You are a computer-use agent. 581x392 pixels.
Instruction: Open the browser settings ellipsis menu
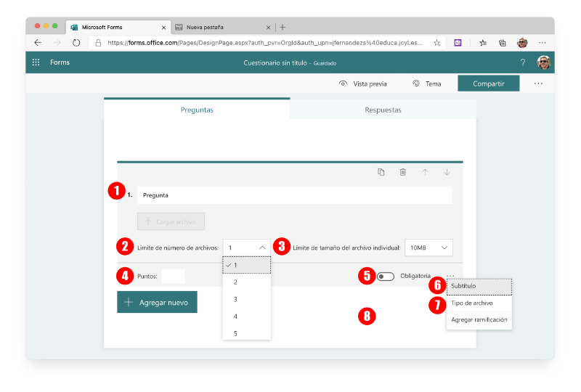tap(542, 43)
